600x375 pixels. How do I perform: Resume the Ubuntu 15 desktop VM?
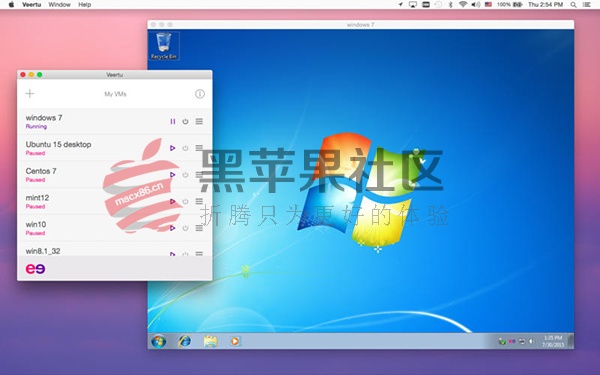click(173, 148)
